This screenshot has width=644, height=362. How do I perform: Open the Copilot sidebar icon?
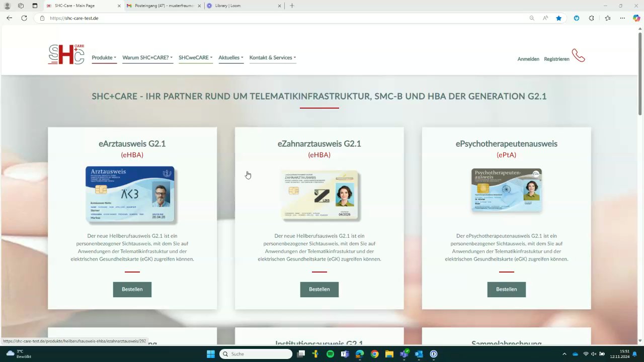pos(636,18)
